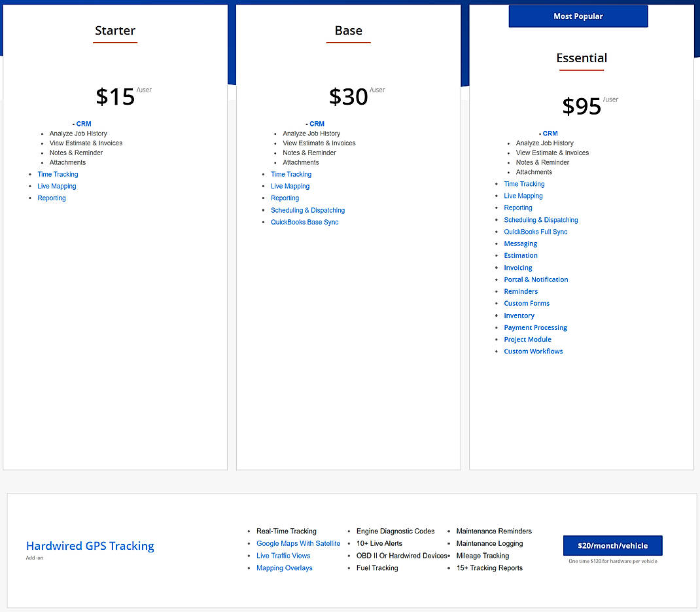The height and width of the screenshot is (612, 700).
Task: Click the Project Module link
Action: point(527,340)
